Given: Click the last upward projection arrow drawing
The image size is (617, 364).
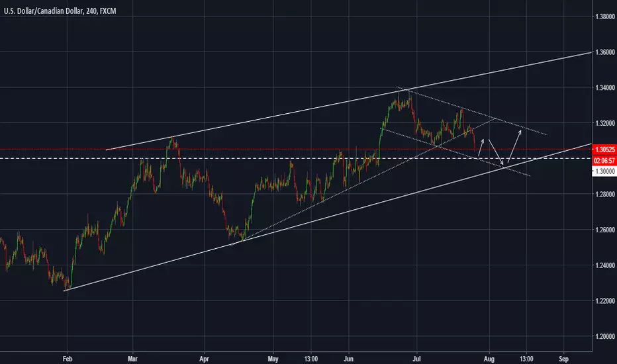Looking at the screenshot, I should tap(514, 146).
